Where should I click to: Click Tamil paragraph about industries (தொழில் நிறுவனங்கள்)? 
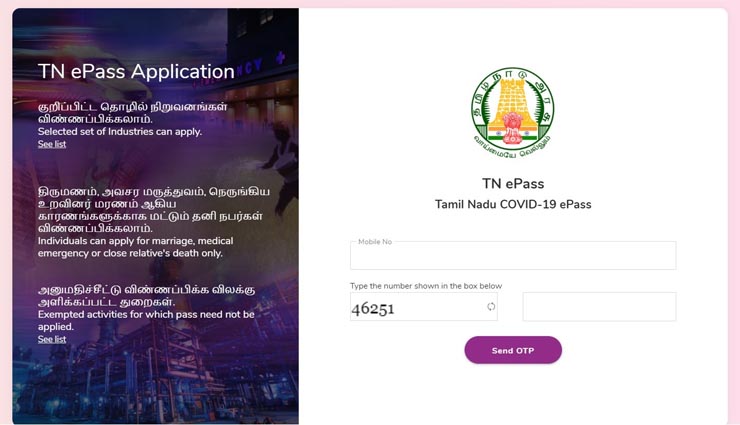point(133,113)
